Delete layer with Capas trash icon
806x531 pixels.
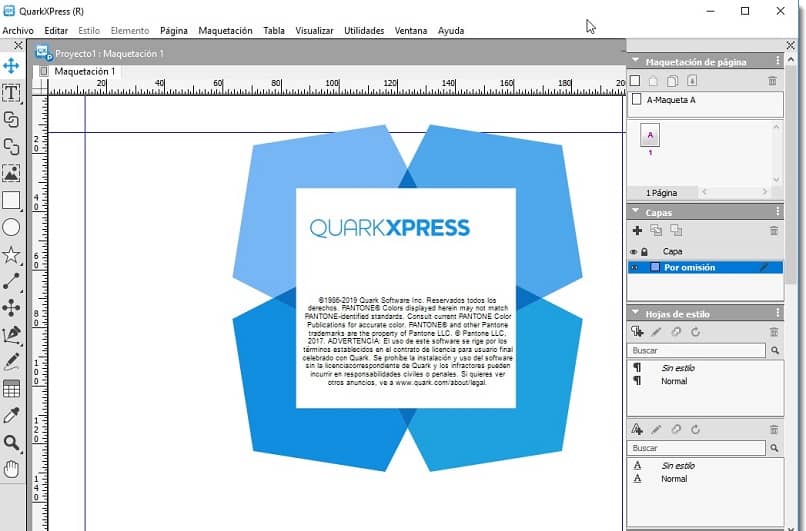774,231
